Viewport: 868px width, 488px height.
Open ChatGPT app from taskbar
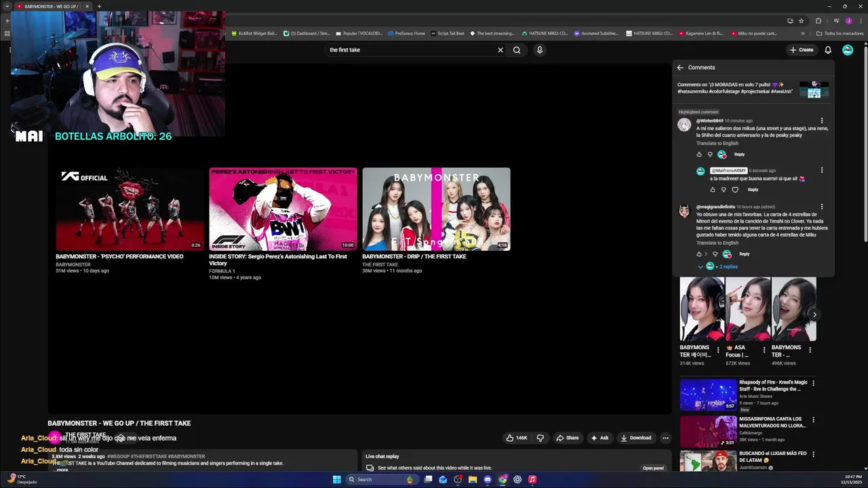point(517,479)
